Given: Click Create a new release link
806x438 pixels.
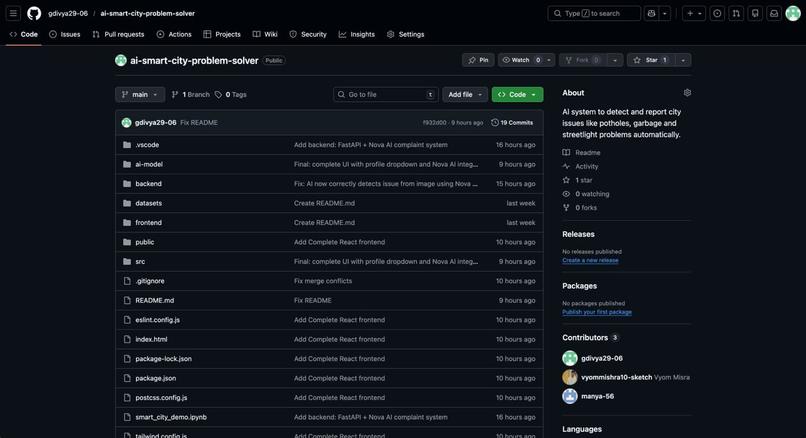Looking at the screenshot, I should point(590,261).
